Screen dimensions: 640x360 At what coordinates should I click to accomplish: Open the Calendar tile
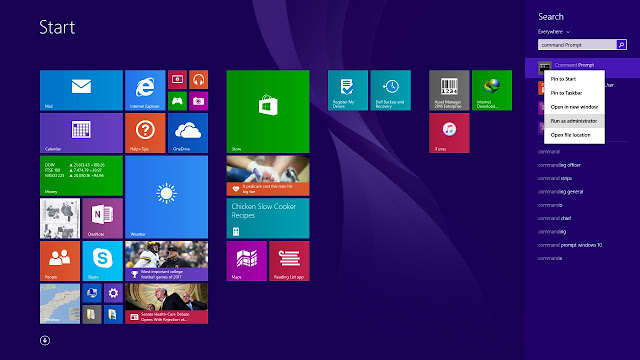pos(81,133)
